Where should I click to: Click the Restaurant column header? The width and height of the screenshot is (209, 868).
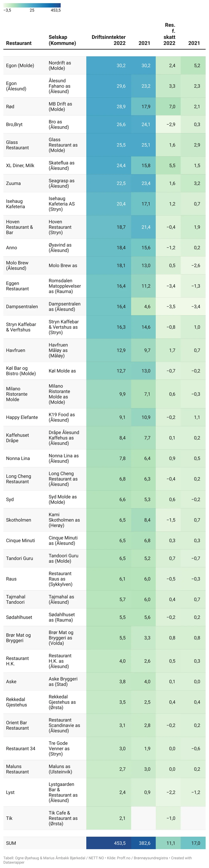[x=19, y=43]
